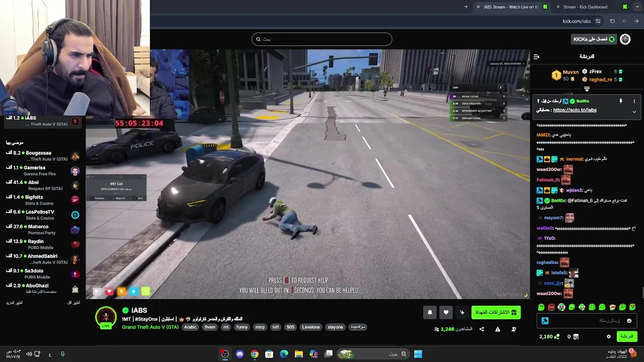The height and width of the screenshot is (362, 644).
Task: Click Muvxn in top gifters
Action: click(571, 72)
